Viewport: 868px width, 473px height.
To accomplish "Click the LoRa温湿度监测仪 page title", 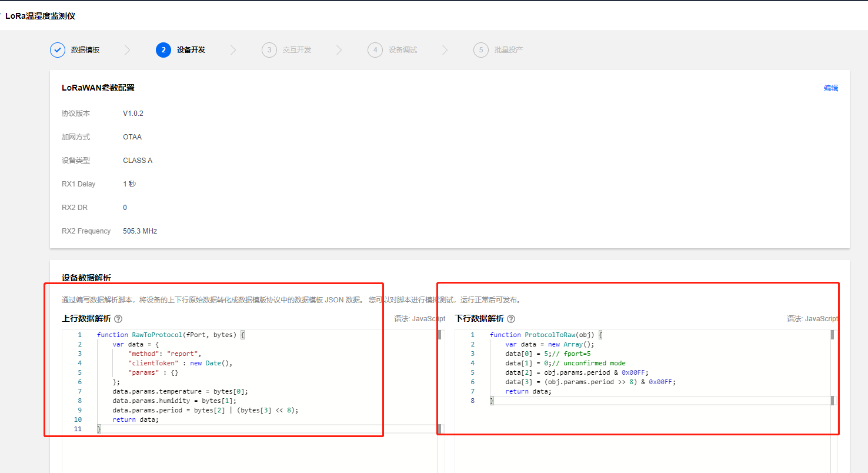I will (40, 16).
